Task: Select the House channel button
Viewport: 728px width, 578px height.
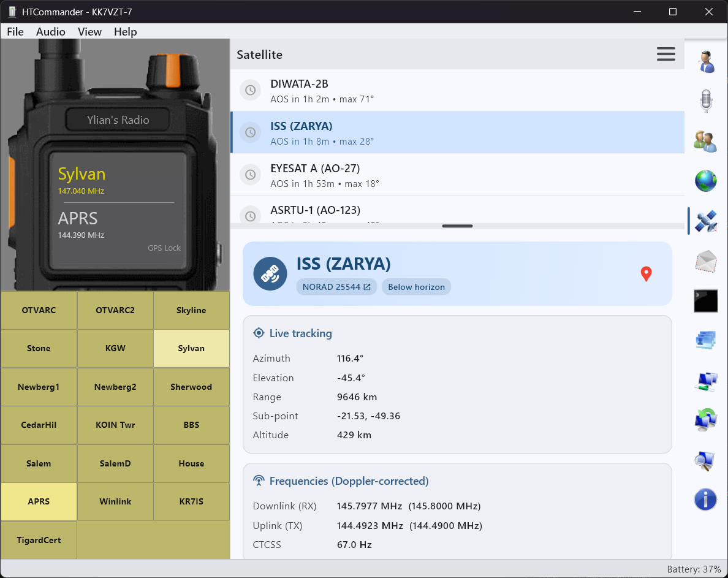Action: coord(191,463)
